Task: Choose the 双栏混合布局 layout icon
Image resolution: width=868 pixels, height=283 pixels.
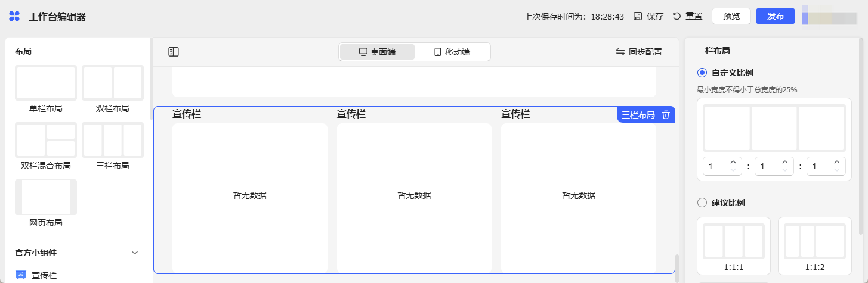Action: coord(46,140)
